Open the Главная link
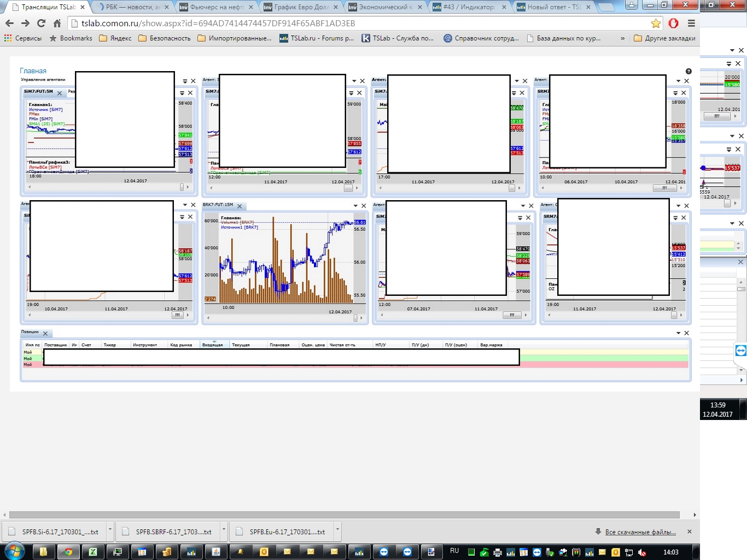This screenshot has width=747, height=560. pos(33,71)
